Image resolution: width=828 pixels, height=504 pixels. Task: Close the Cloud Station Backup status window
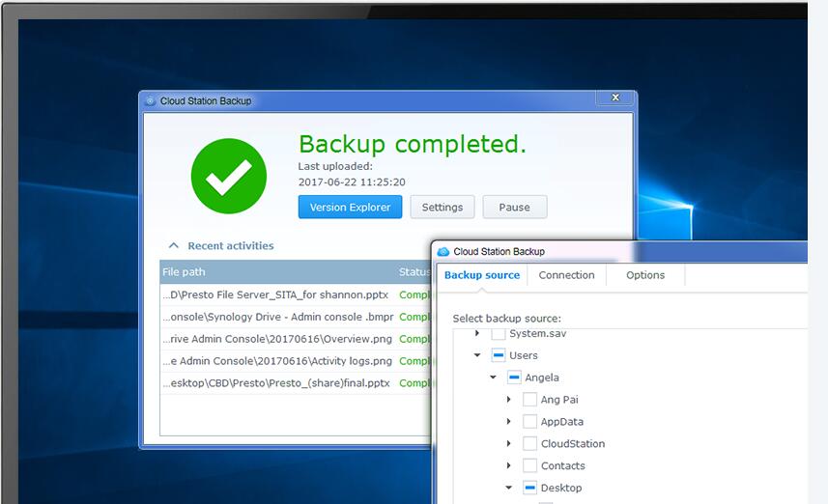(x=614, y=98)
